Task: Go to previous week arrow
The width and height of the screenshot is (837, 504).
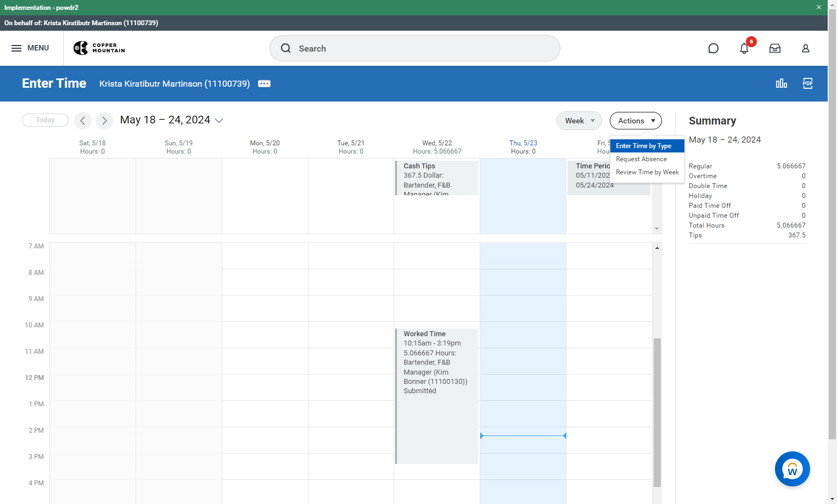Action: click(83, 120)
